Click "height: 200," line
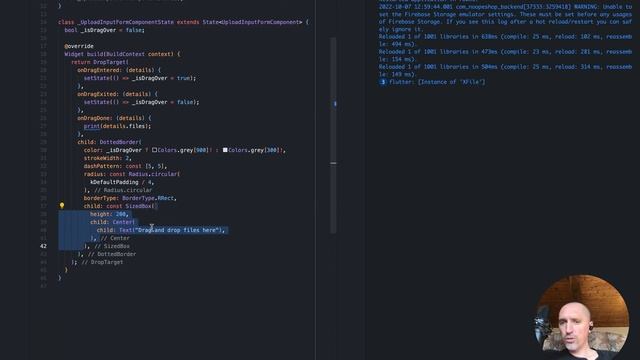The height and width of the screenshot is (360, 640). tap(109, 214)
